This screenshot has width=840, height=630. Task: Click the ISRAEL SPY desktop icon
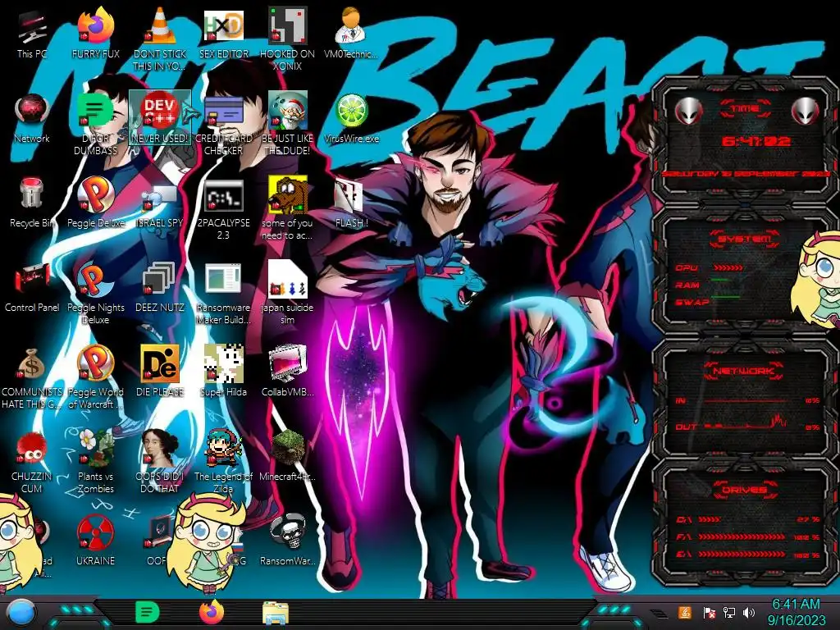[160, 203]
